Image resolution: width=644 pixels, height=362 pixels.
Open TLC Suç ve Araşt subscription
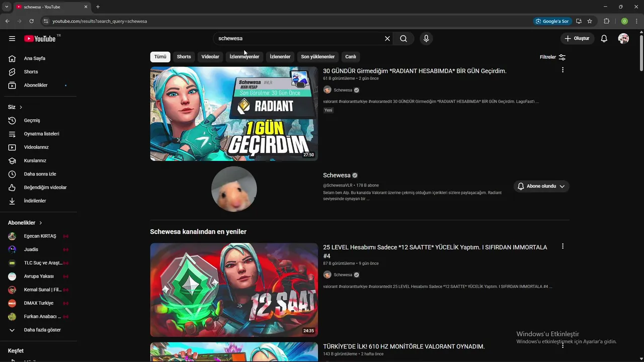pyautogui.click(x=39, y=263)
